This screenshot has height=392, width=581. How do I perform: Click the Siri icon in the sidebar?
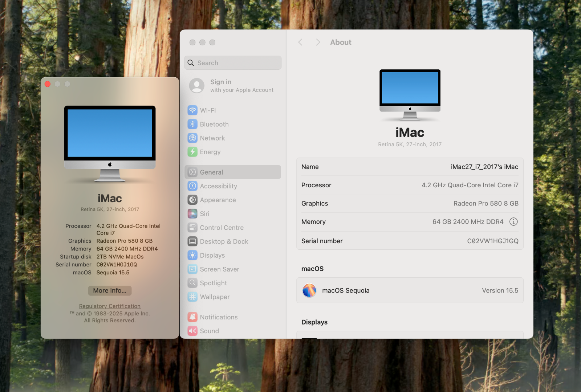[x=192, y=214]
